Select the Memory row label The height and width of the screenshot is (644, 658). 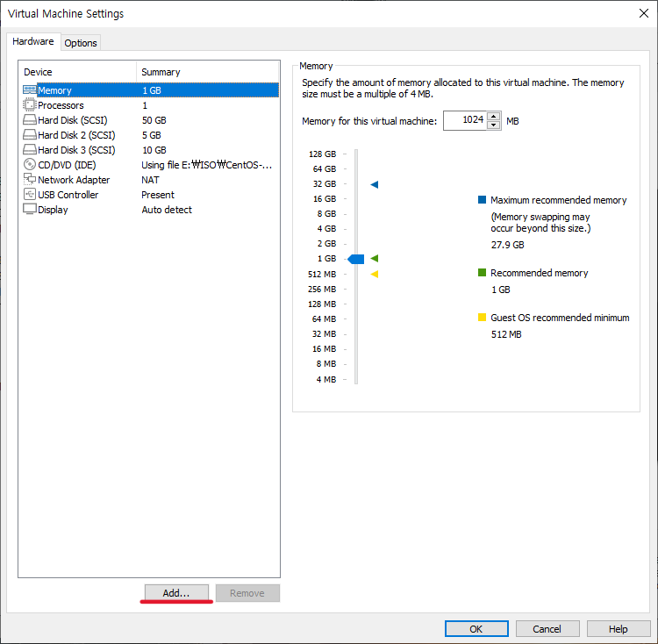click(x=54, y=90)
